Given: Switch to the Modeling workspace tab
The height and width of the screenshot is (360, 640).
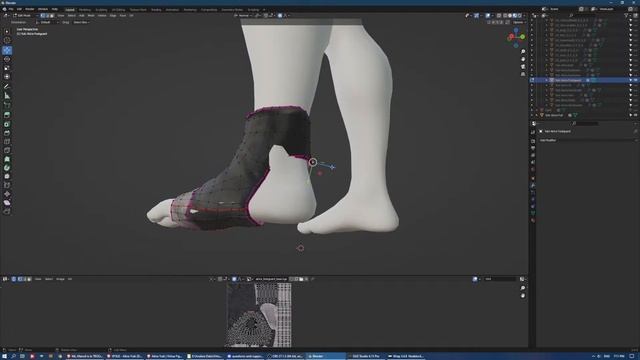Looking at the screenshot, I should (x=85, y=9).
